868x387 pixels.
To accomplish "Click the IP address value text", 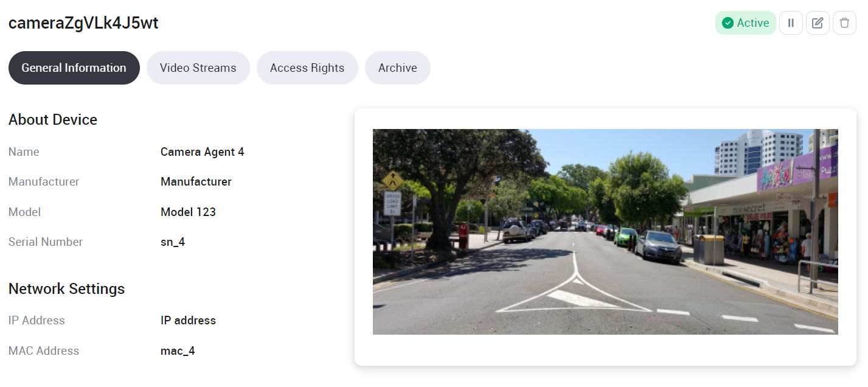I will coord(188,321).
